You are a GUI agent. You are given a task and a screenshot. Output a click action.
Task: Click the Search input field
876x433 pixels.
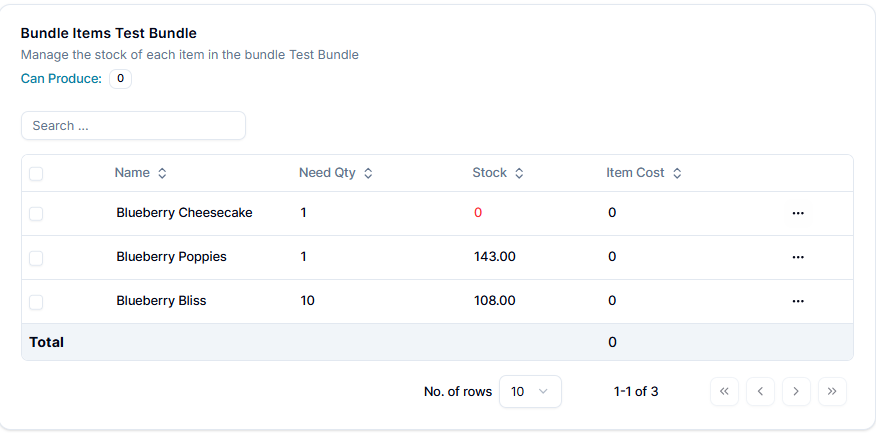tap(133, 126)
